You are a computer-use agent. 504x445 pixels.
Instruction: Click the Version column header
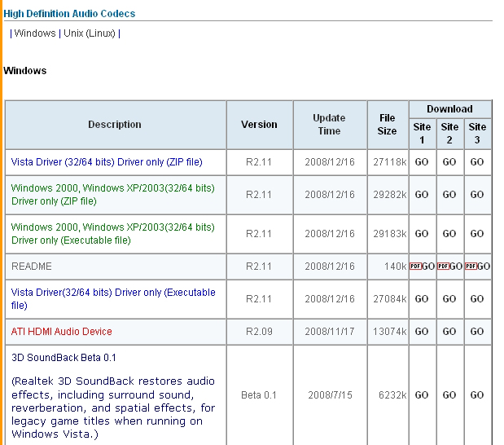click(x=260, y=125)
